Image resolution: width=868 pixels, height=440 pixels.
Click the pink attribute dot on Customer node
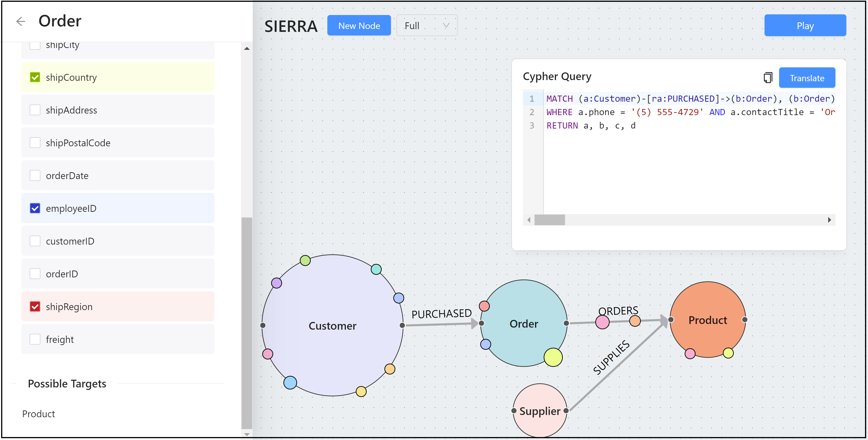pos(267,354)
